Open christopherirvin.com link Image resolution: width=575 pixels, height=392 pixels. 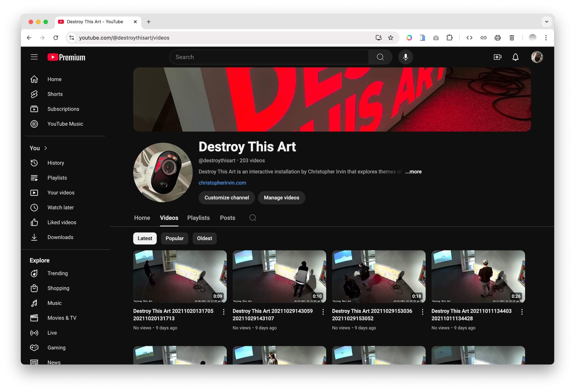tap(222, 183)
